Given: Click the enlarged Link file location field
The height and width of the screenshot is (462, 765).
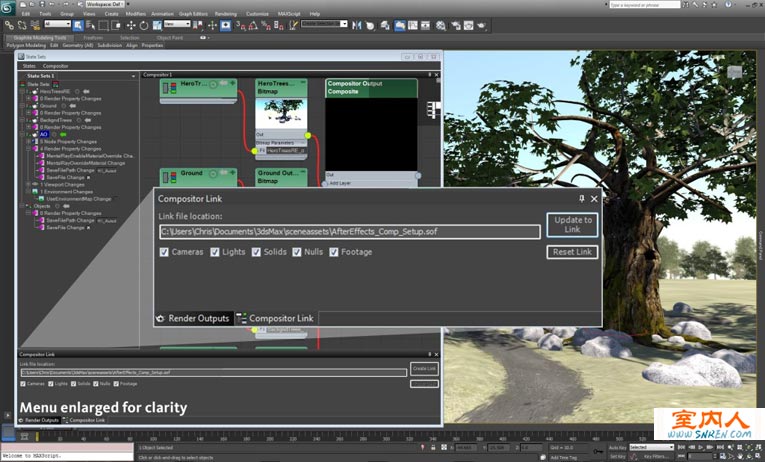Looking at the screenshot, I should 350,232.
